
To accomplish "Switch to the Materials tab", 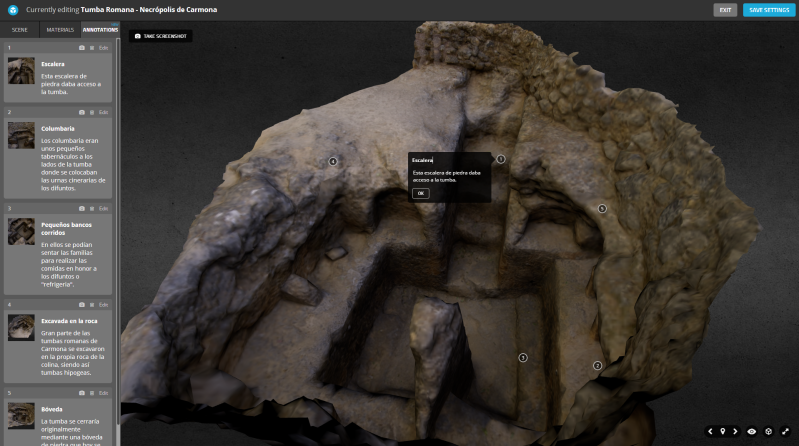I will coord(59,30).
